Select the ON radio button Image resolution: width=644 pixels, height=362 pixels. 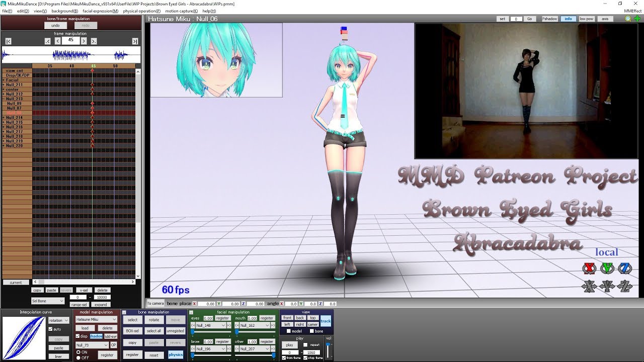point(78,352)
